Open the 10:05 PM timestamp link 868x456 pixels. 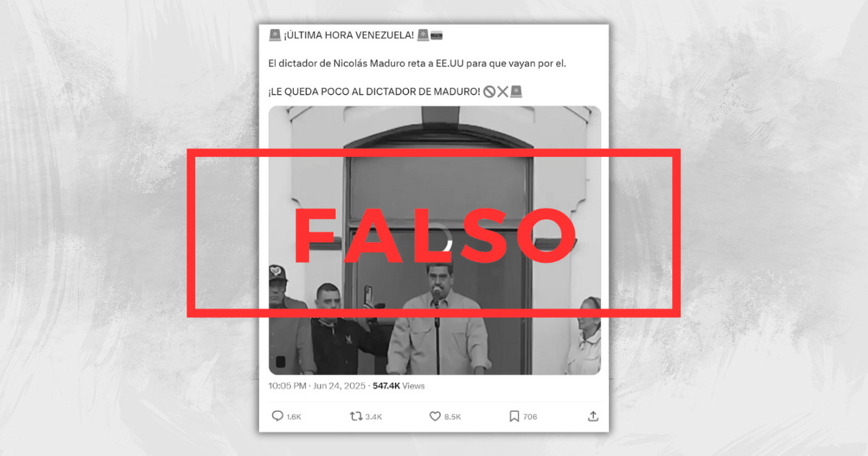coord(287,386)
